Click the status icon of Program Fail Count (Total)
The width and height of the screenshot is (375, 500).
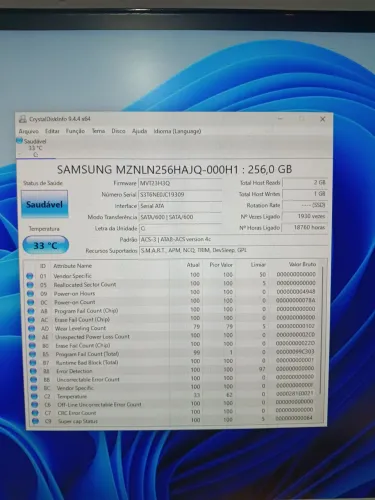tap(32, 354)
